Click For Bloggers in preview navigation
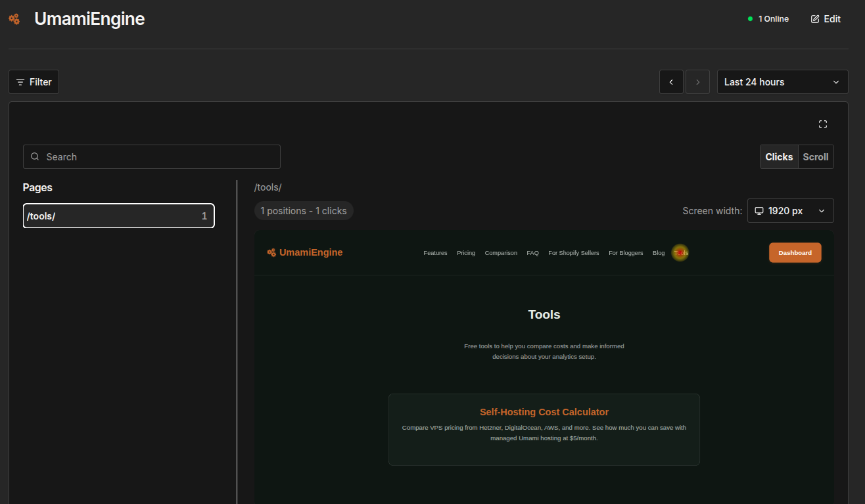865x504 pixels. pos(626,253)
